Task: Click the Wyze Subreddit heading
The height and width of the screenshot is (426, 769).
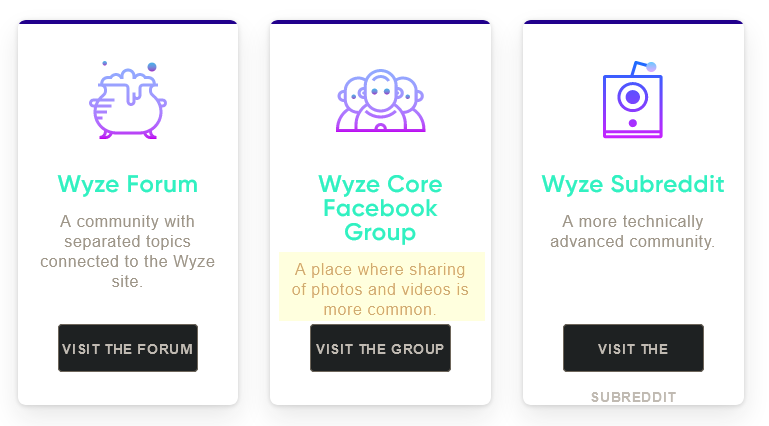Action: 632,184
